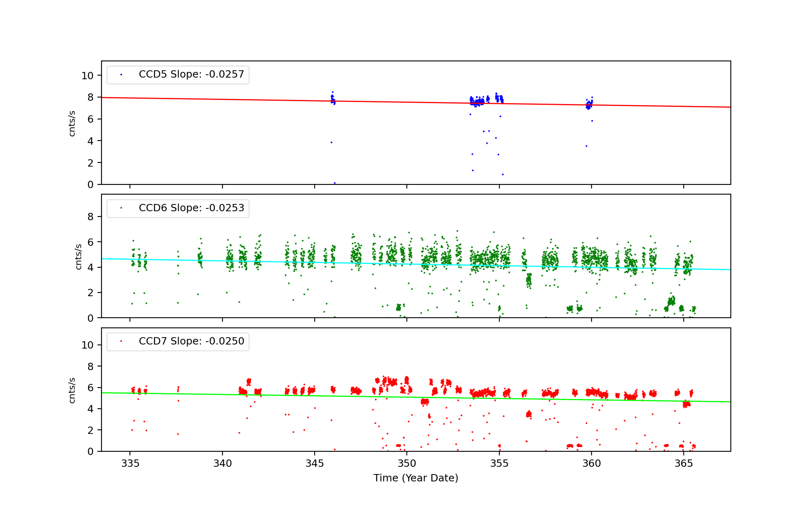Click the 360 x-axis tick label

click(x=591, y=464)
